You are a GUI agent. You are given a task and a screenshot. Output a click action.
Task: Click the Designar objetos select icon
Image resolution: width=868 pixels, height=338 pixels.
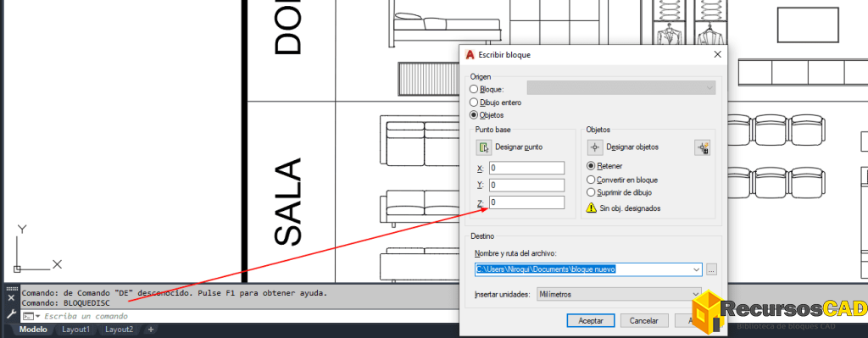tap(595, 147)
